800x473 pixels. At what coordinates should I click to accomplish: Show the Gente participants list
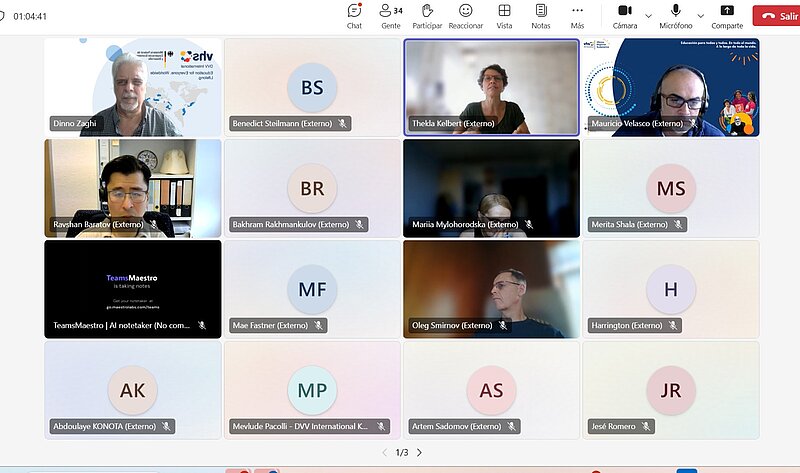[x=390, y=14]
